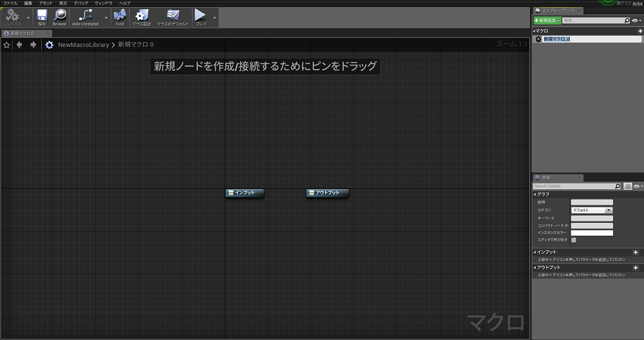Screen dimensions: 644x340
Task: Close the 新規マクロ 0 graph tab
Action: coord(48,33)
